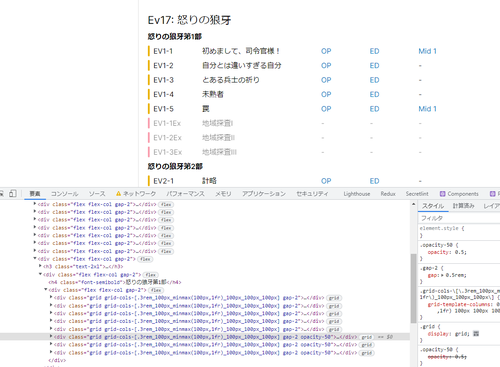Click the ED link in the EV1-1 row
Viewport: 500px width, 367px height.
(x=374, y=51)
